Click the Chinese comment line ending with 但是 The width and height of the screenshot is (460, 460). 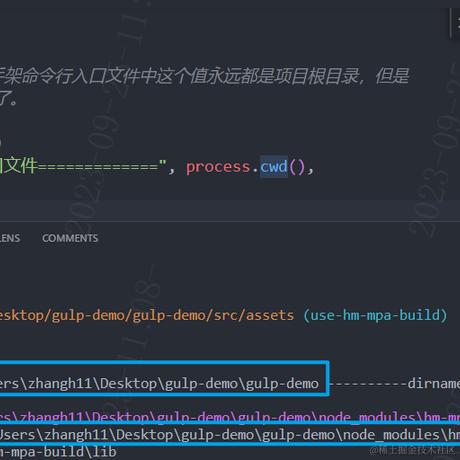click(204, 76)
